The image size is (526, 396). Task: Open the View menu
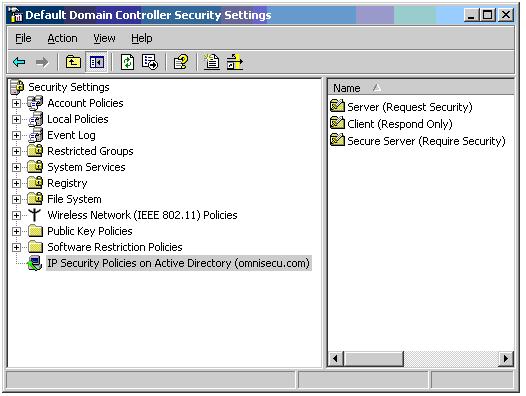pyautogui.click(x=104, y=38)
